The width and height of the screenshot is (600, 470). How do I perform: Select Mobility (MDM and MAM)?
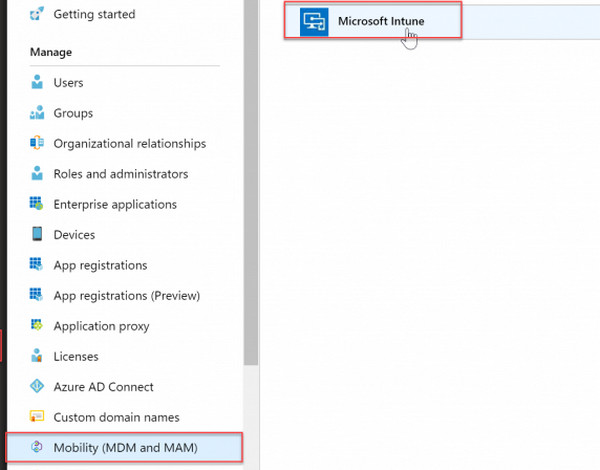[124, 447]
